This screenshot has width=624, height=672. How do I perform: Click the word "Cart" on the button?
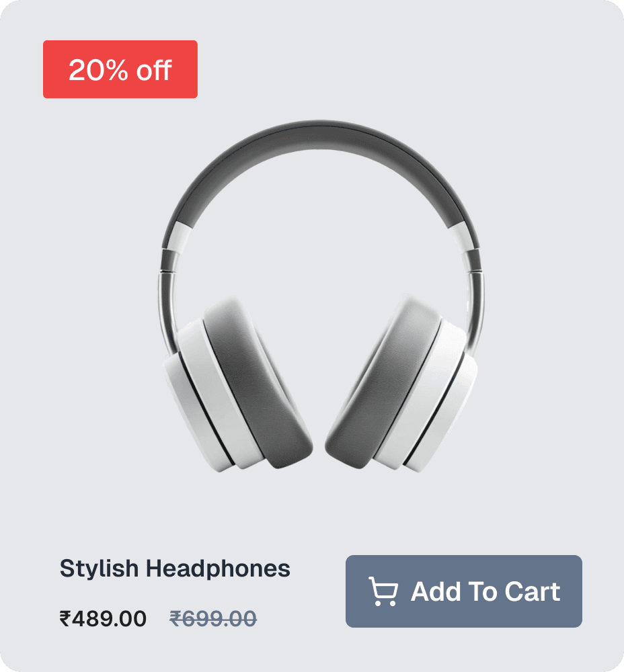coord(533,592)
